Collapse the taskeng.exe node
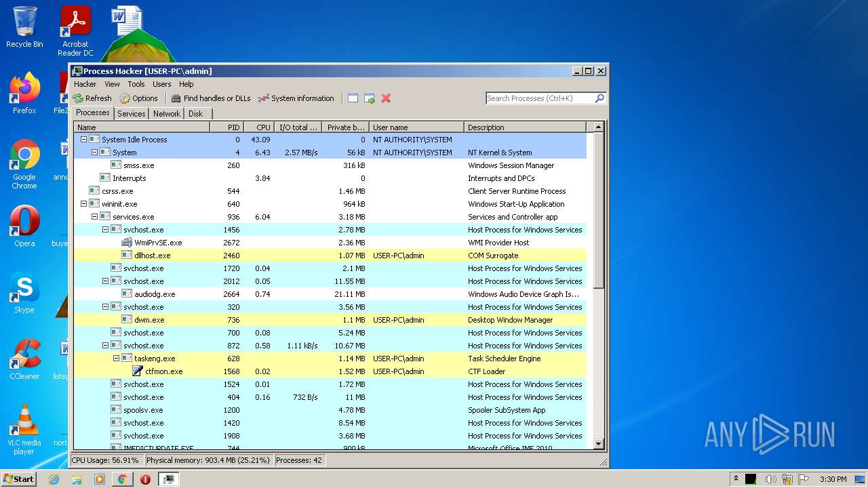The width and height of the screenshot is (868, 488). 116,359
